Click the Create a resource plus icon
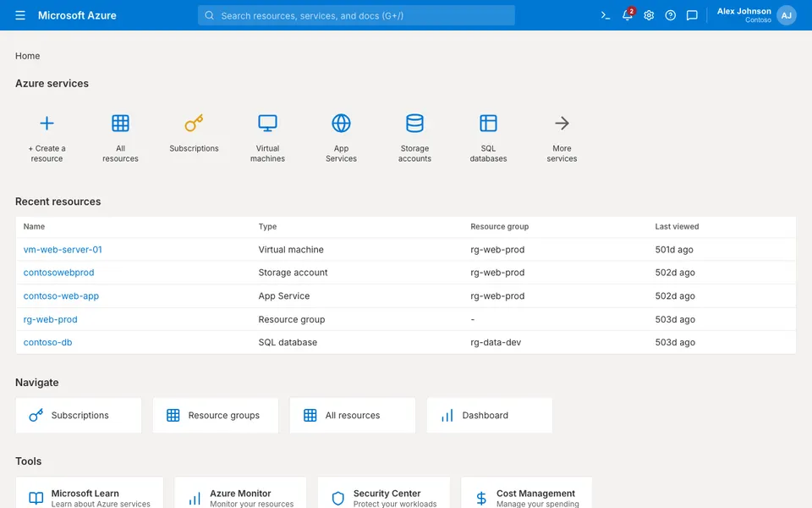Screen dimensions: 812x508 47,124
